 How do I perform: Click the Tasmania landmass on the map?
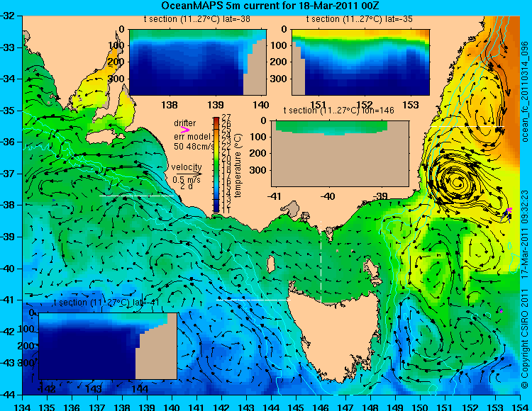pos(336,335)
